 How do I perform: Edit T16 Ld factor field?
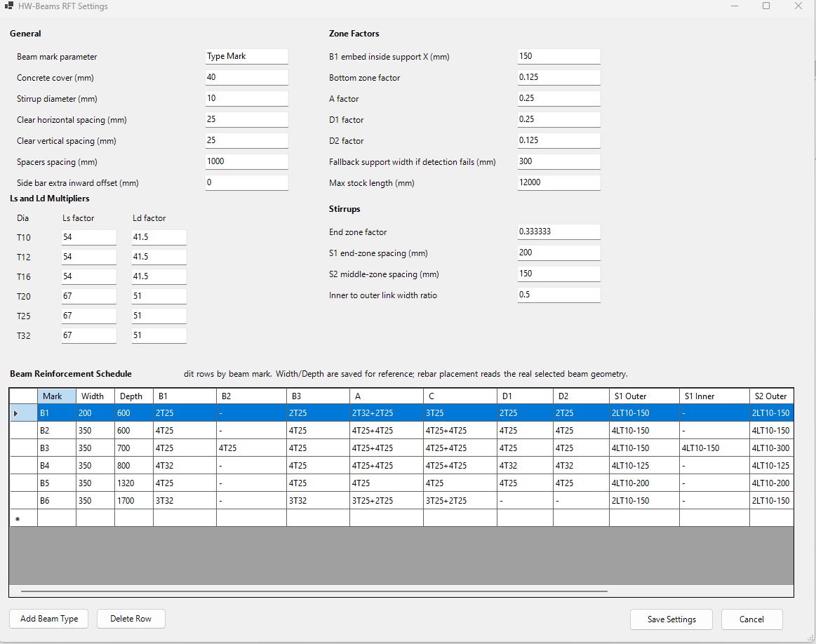coord(159,276)
